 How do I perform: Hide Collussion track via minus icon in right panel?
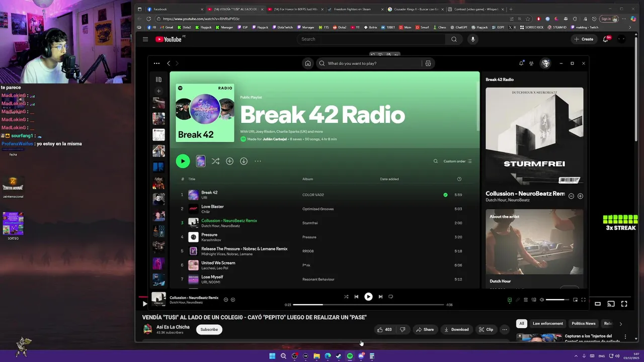[571, 196]
